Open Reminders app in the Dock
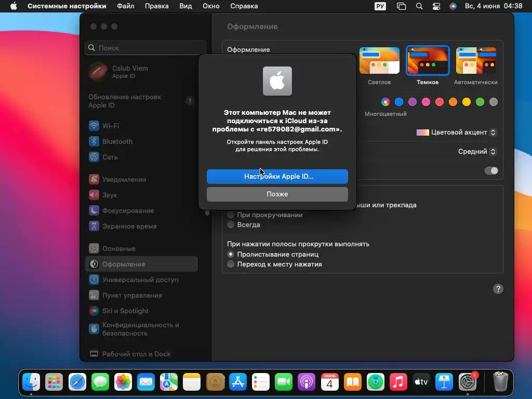The image size is (532, 399). point(261,382)
